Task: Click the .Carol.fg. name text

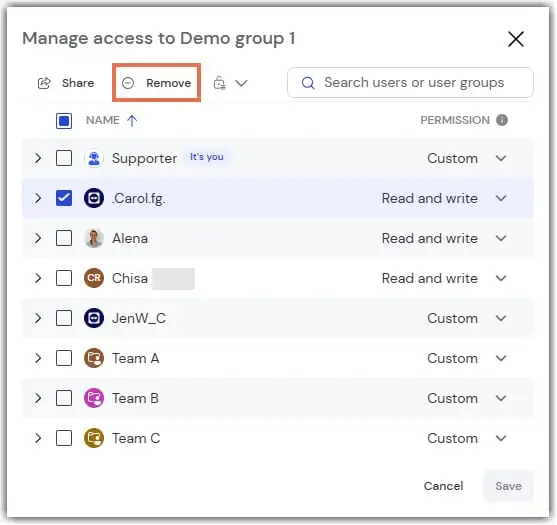Action: click(139, 199)
